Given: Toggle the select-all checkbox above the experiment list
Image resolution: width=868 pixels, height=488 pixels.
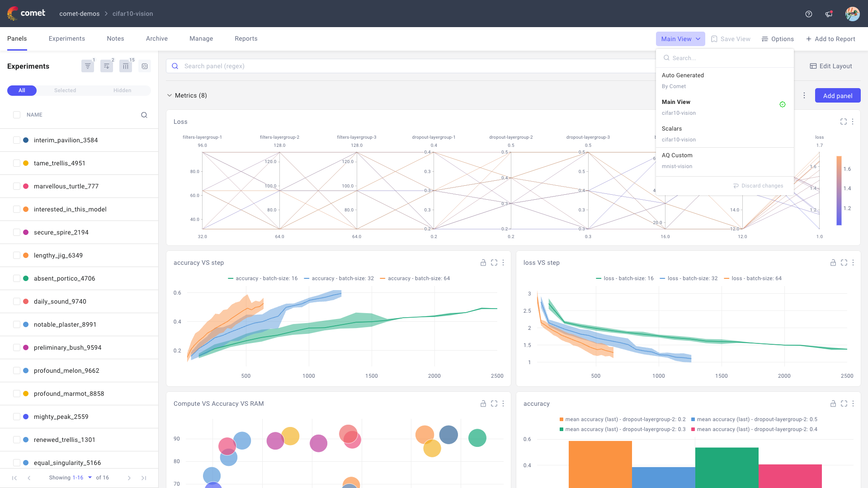Looking at the screenshot, I should point(16,115).
